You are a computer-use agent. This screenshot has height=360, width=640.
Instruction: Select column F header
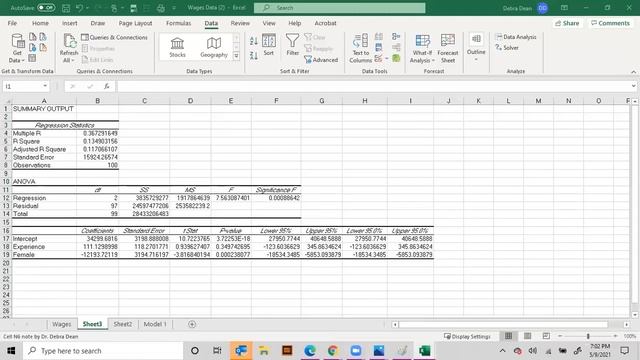(x=276, y=101)
